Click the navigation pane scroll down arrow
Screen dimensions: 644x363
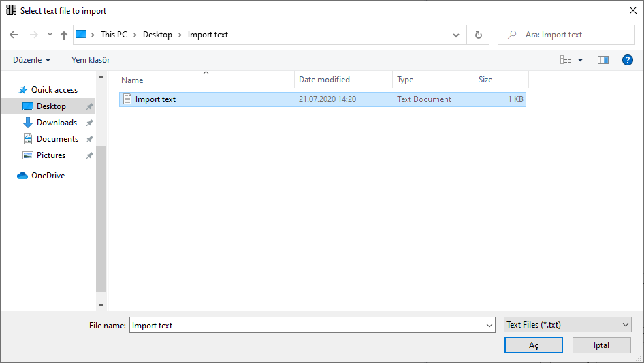pos(101,305)
